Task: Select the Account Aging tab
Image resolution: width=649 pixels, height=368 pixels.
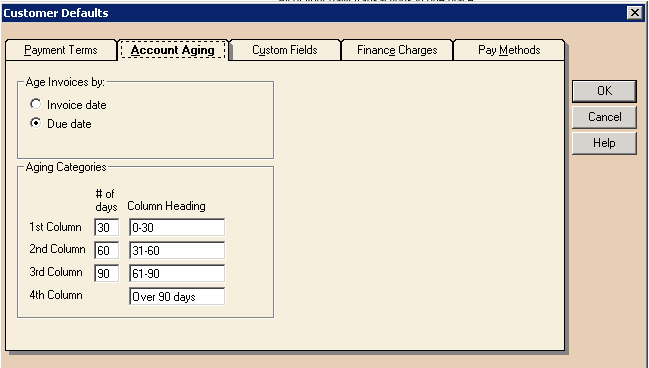Action: click(173, 50)
